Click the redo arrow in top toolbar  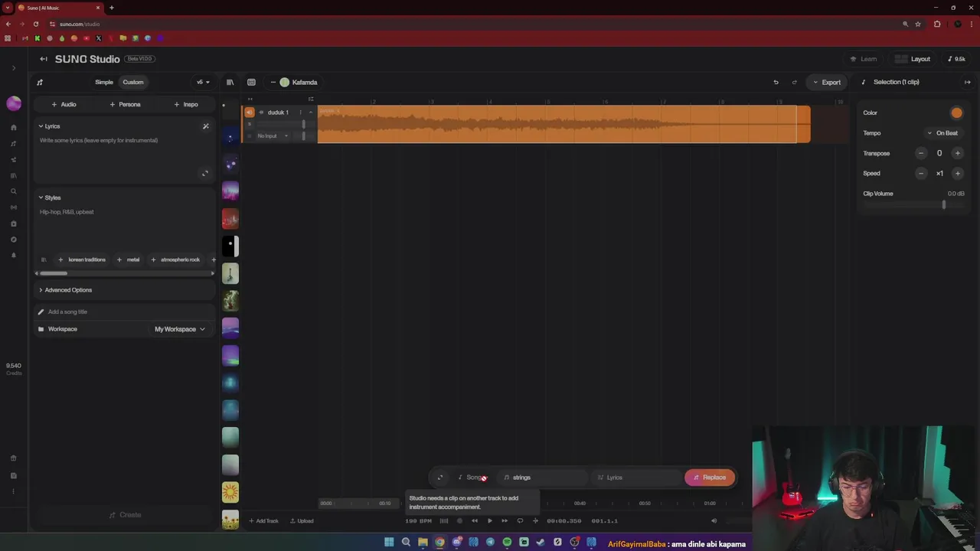[x=794, y=82]
